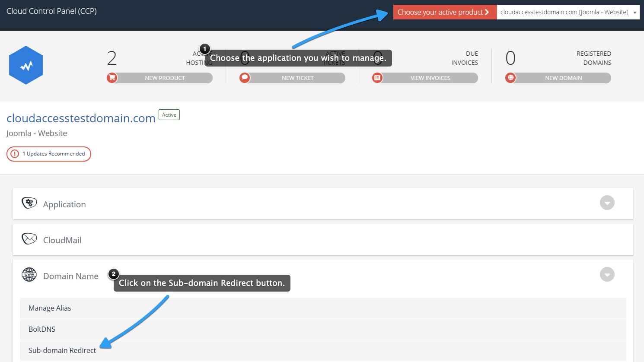Click the Cloud Control Panel (CCP) title
644x362 pixels.
51,11
